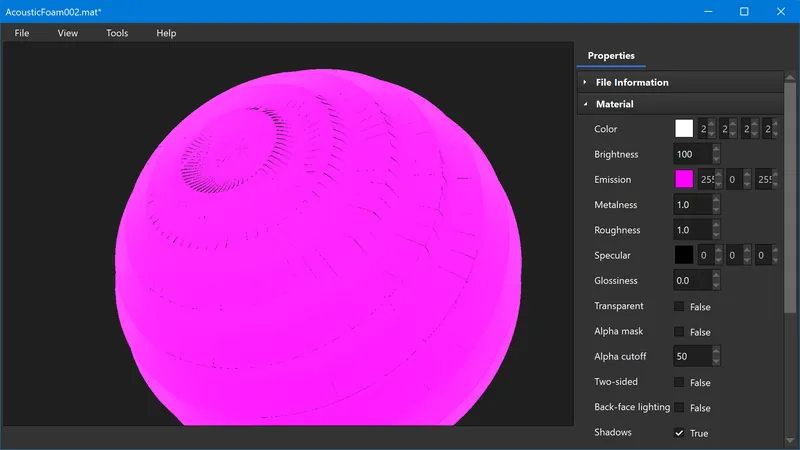This screenshot has width=800, height=450.
Task: Open the File menu
Action: (21, 33)
